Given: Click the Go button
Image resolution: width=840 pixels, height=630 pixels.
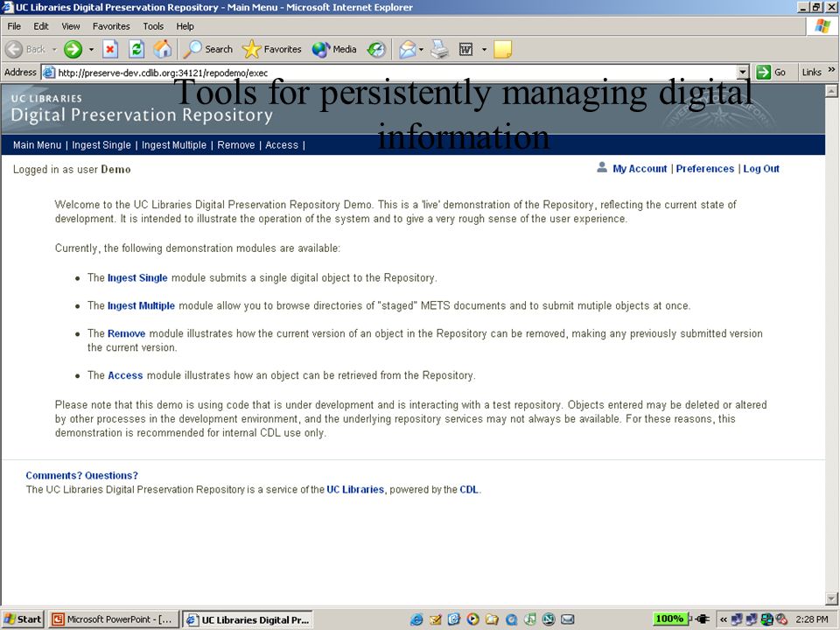Looking at the screenshot, I should tap(771, 73).
